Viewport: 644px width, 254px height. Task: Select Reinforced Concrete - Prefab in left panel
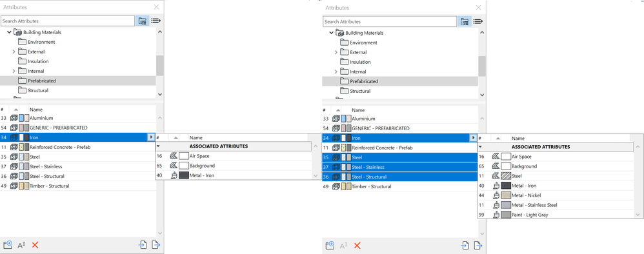78,147
